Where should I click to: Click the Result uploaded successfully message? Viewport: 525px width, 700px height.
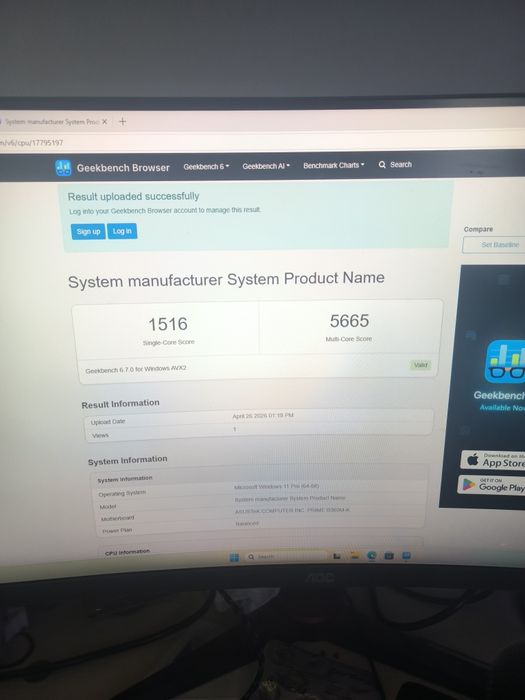tap(133, 196)
